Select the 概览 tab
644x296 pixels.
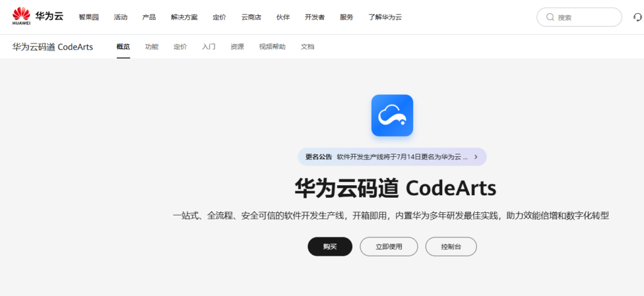point(123,47)
